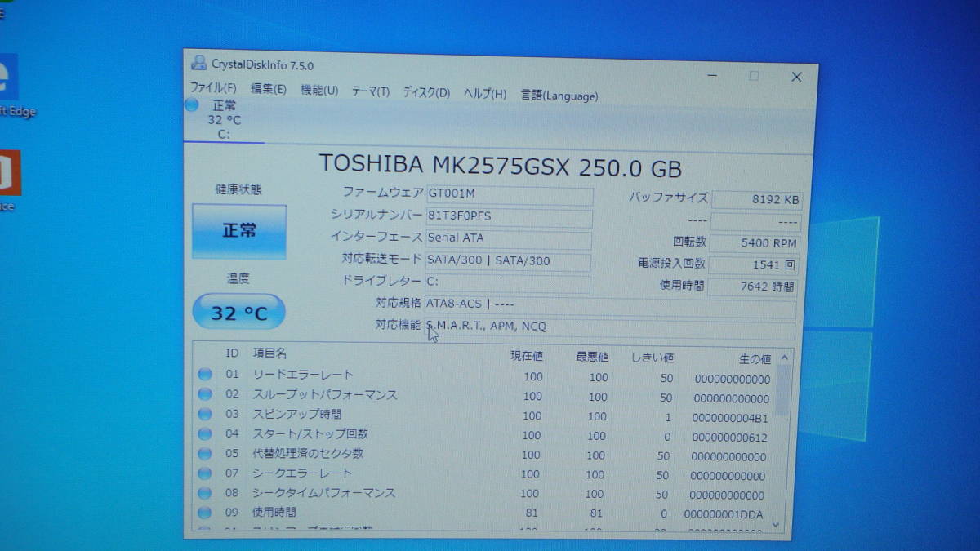980x551 pixels.
Task: Click the power-on count value 1541 回
Action: 754,265
